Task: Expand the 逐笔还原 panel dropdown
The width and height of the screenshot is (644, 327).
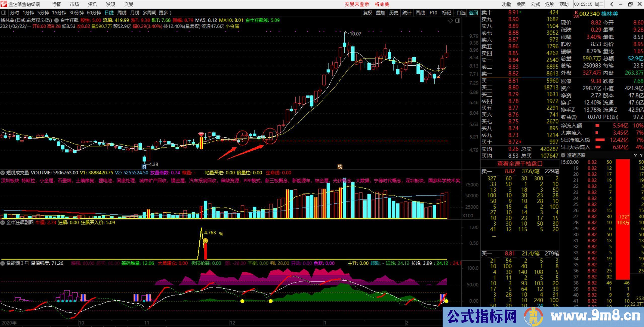Action: (563, 155)
